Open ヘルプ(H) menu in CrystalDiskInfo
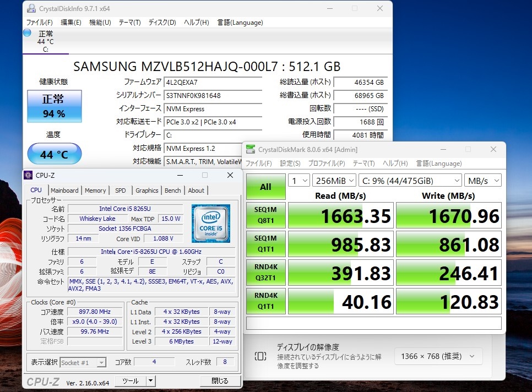The image size is (532, 392). point(197,23)
